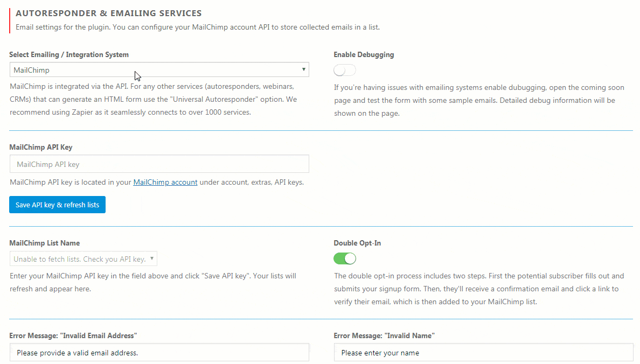Click the Error Message "Invalid Email Address" label
Image resolution: width=640 pixels, height=364 pixels.
[73, 336]
